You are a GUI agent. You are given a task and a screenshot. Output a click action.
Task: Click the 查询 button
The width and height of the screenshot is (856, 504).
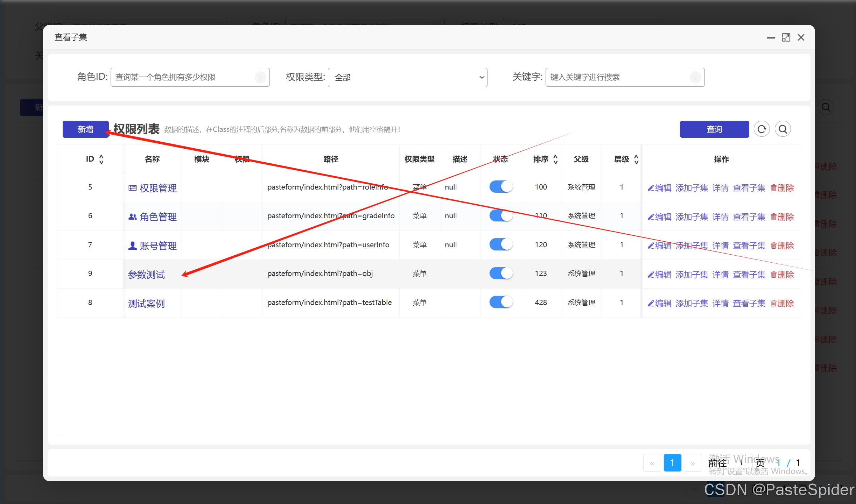point(714,129)
